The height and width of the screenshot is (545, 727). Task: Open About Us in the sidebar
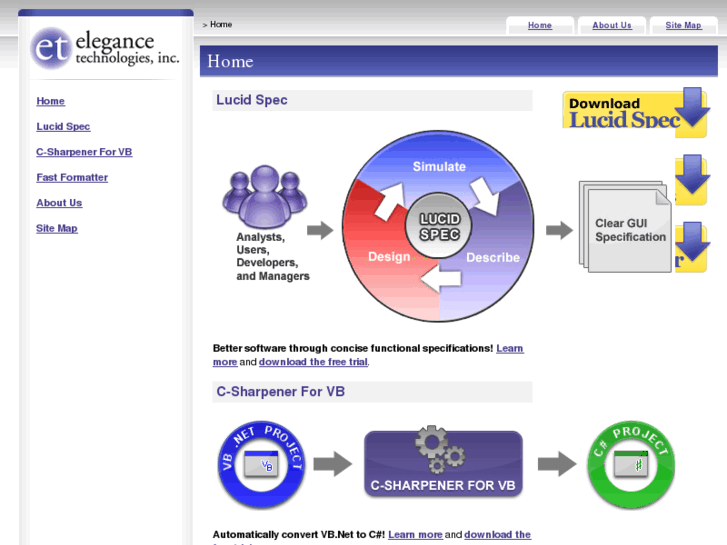[59, 203]
